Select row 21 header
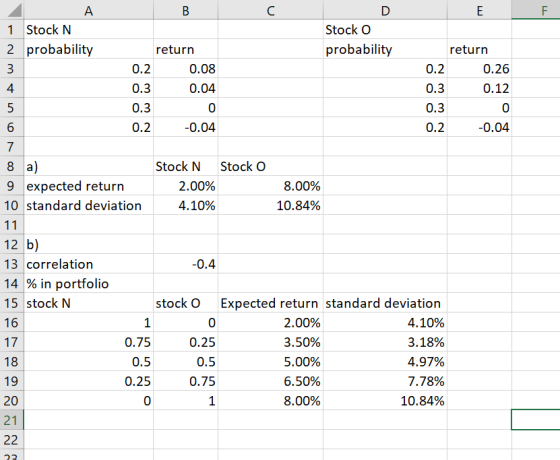The width and height of the screenshot is (560, 460). 12,420
